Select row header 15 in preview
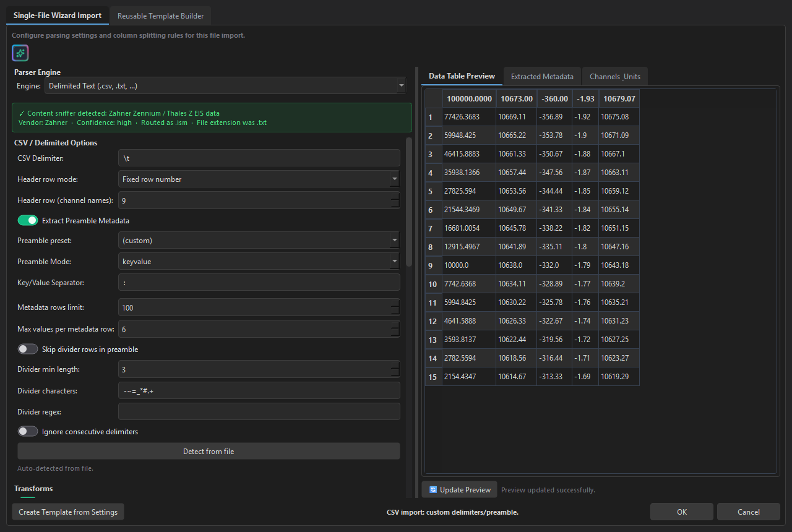The image size is (792, 532). (x=433, y=377)
